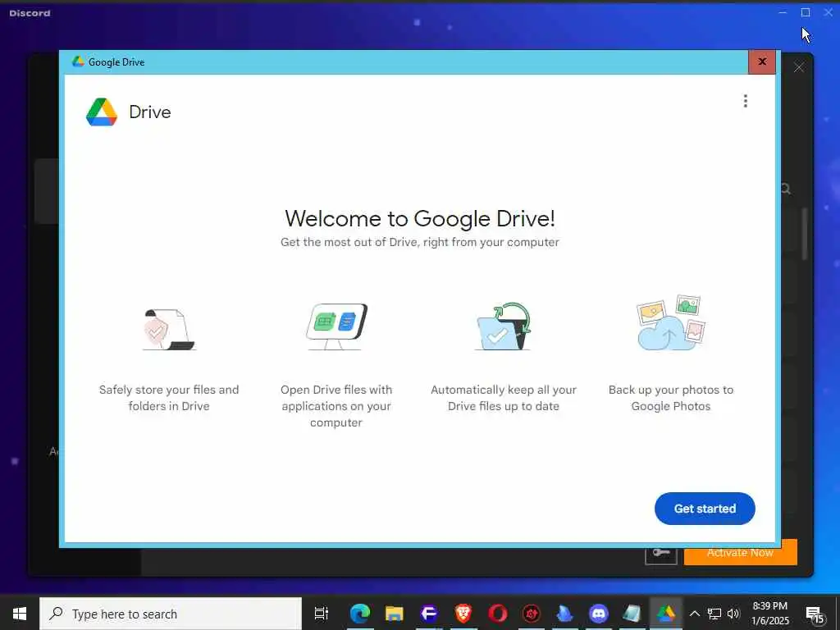Click 'Back up your photos to Google Photos'
Image resolution: width=840 pixels, height=630 pixels.
pos(671,398)
